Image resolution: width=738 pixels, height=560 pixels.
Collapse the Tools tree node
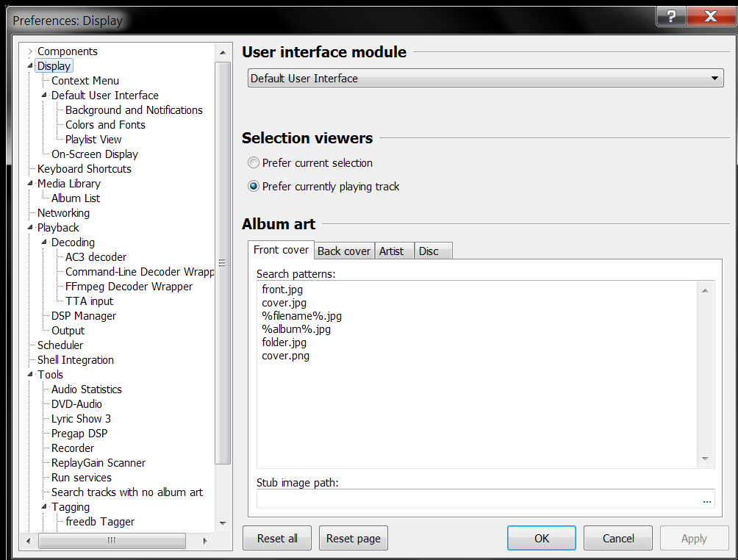pos(30,375)
